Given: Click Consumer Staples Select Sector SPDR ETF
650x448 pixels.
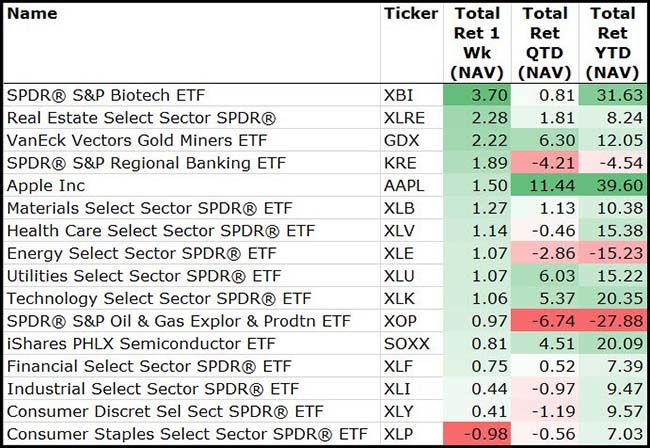Looking at the screenshot, I should [x=186, y=435].
